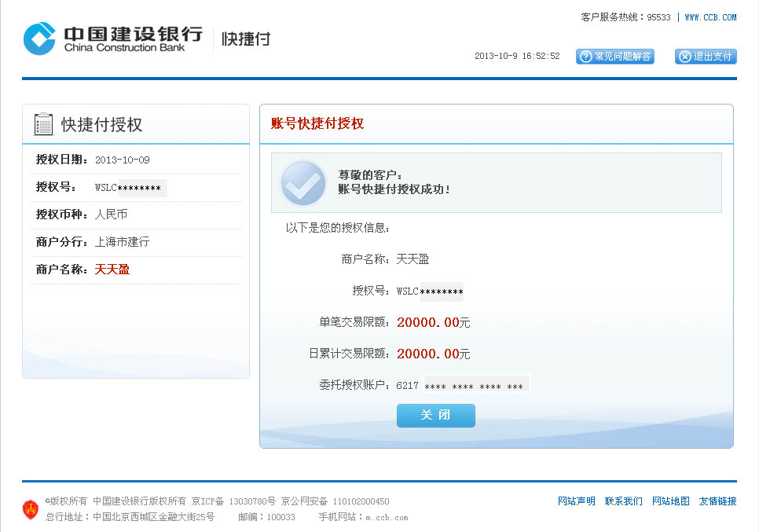Select the 尊敬的客户 greeting text

point(370,174)
